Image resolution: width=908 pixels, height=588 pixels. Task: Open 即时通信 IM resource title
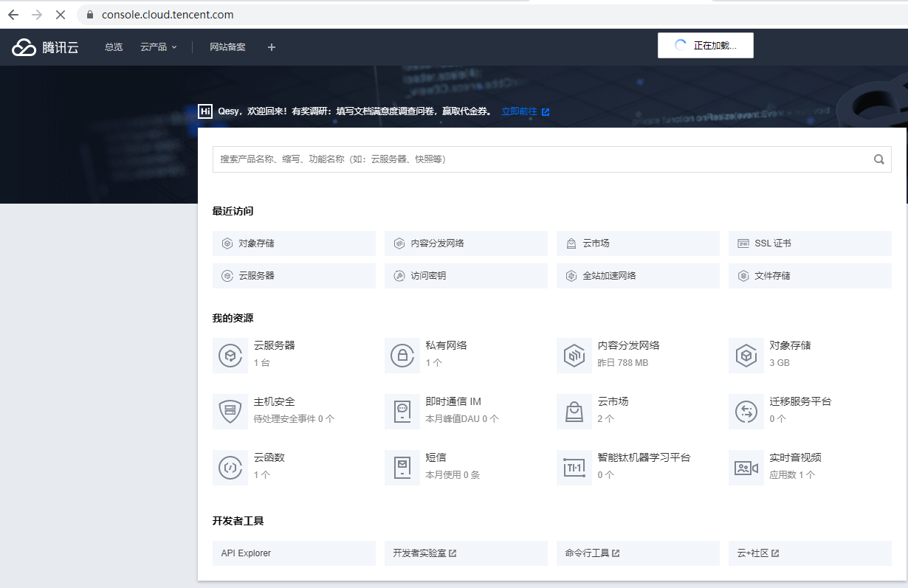[453, 401]
